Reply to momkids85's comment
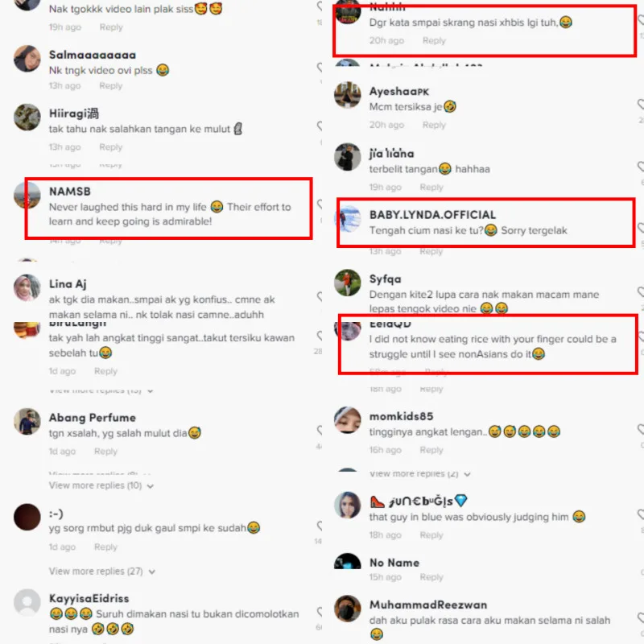644x644 pixels. 431,450
